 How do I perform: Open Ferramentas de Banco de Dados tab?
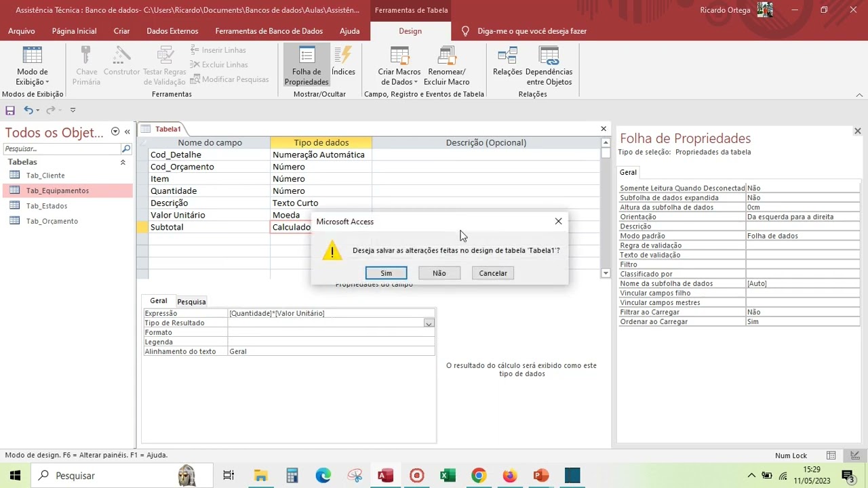pos(269,31)
